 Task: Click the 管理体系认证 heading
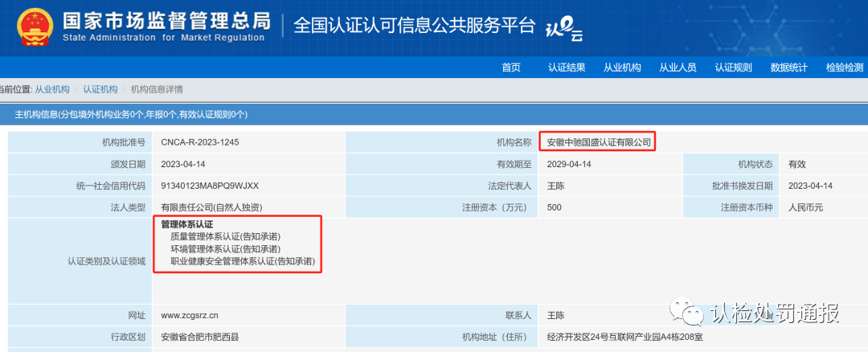click(x=187, y=224)
